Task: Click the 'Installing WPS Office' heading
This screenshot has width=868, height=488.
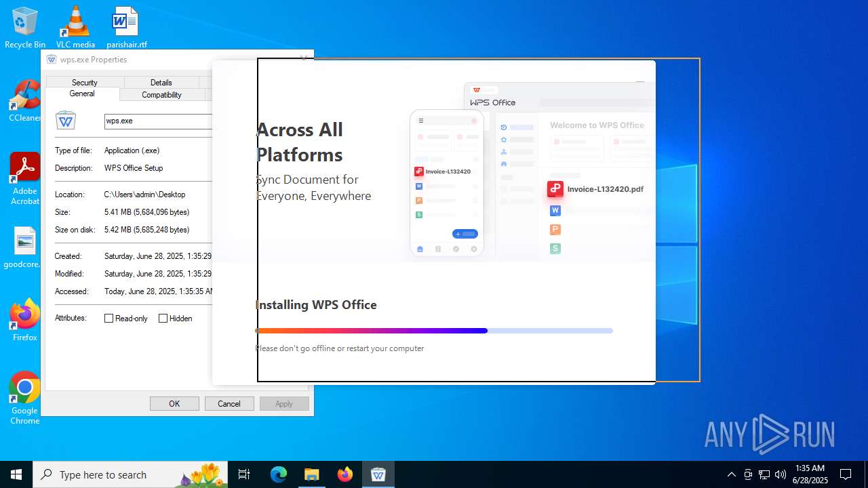Action: tap(316, 305)
